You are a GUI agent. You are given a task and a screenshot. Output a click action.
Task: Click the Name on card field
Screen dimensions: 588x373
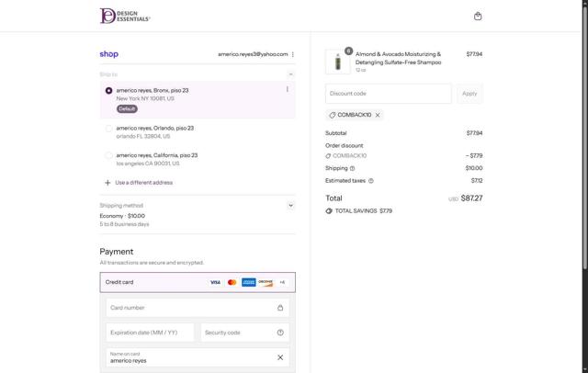(x=198, y=357)
